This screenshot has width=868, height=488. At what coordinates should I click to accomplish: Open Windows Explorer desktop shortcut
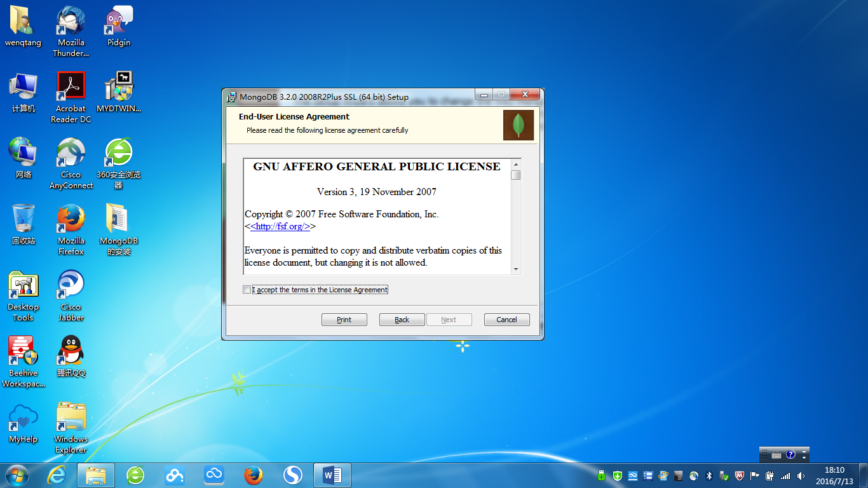71,428
